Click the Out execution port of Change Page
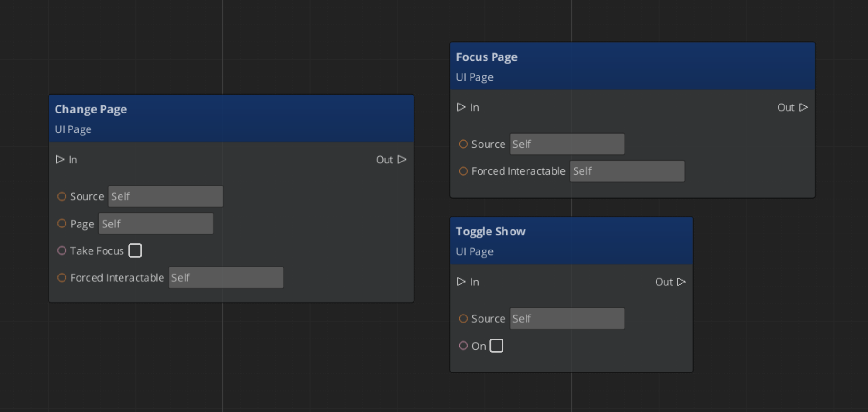Viewport: 868px width, 412px height. coord(402,160)
